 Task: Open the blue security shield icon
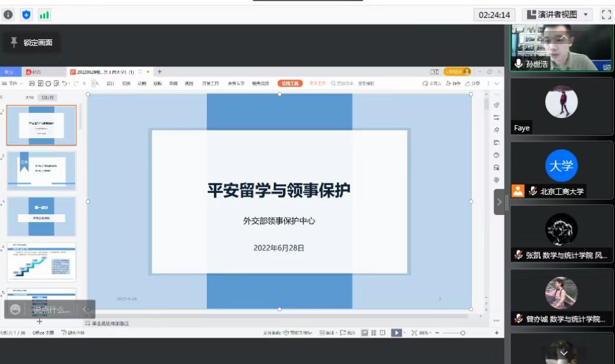coord(26,15)
